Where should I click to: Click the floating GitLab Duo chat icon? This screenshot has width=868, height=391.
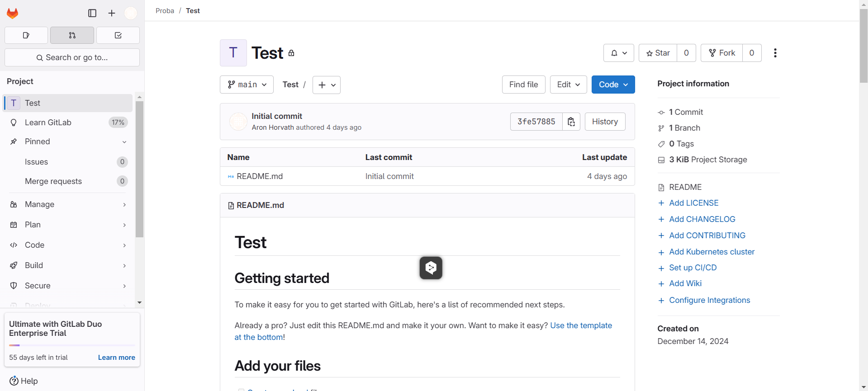[431, 268]
